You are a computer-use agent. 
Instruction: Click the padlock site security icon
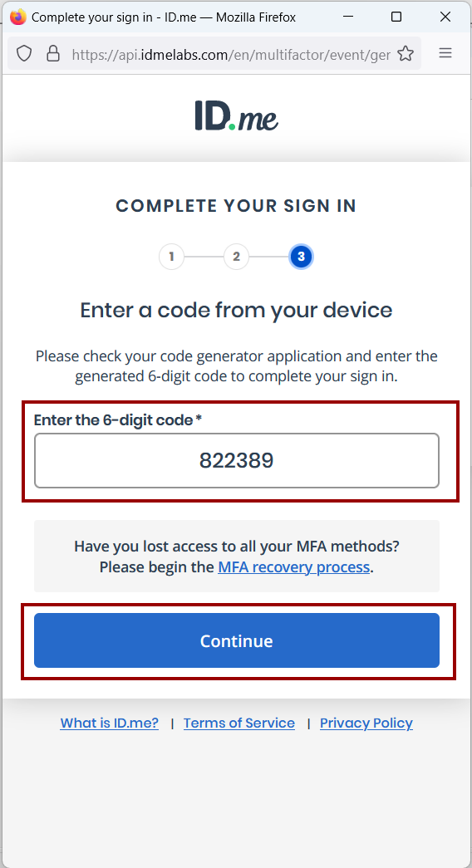click(x=53, y=54)
